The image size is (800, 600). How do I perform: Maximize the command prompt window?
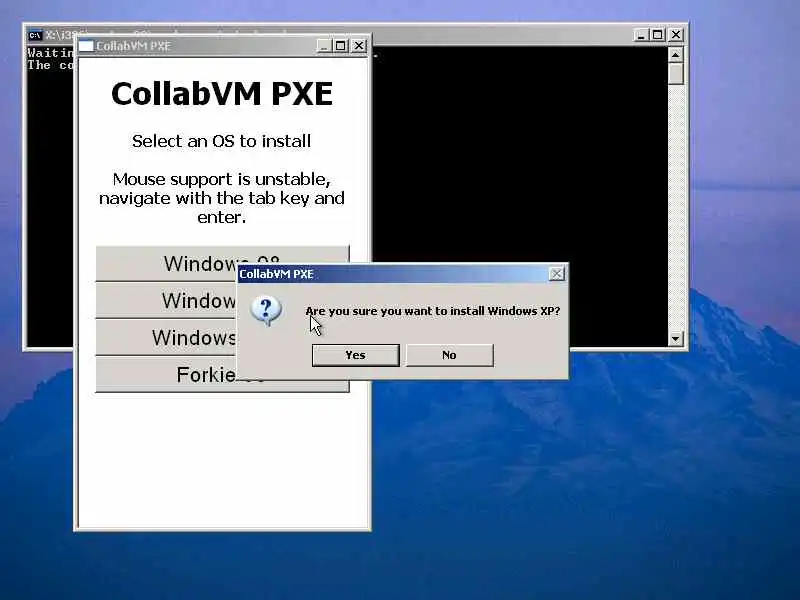(657, 35)
